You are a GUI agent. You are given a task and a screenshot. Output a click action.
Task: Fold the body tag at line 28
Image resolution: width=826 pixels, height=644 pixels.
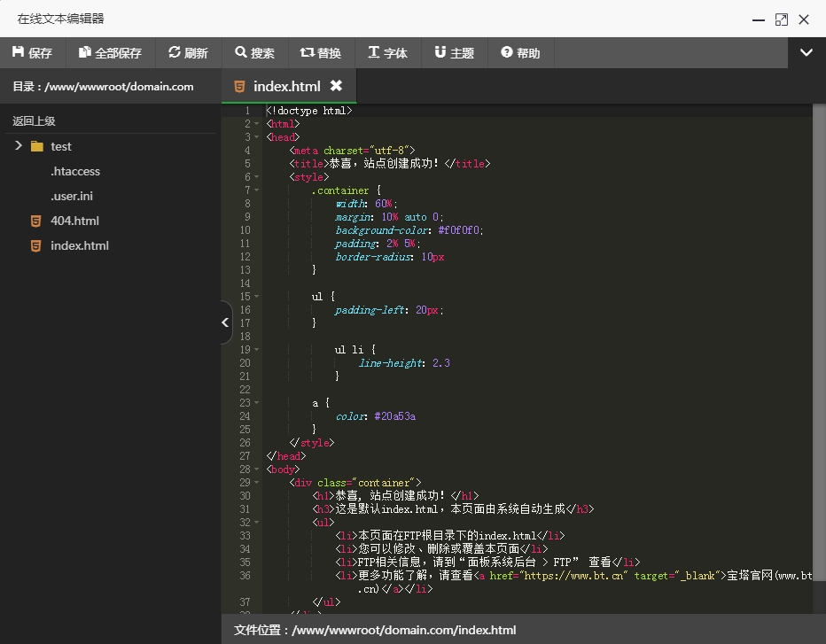(x=256, y=469)
